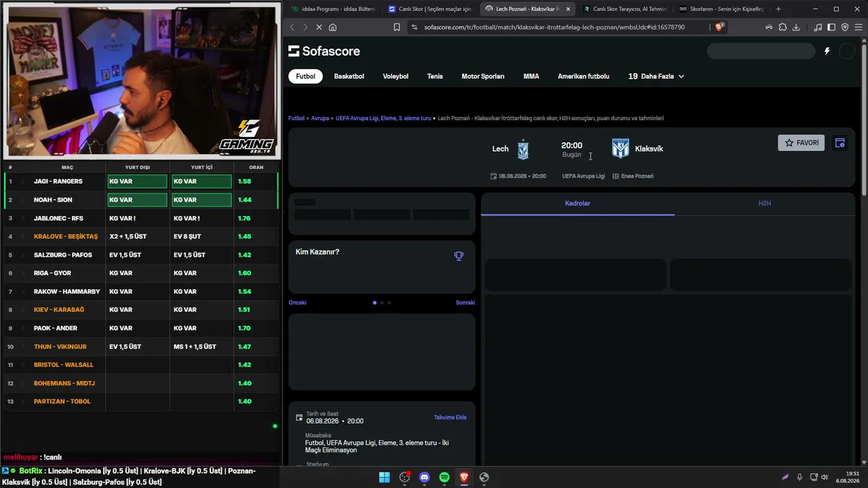Toggle the Brave sidebar panel

pos(831,27)
